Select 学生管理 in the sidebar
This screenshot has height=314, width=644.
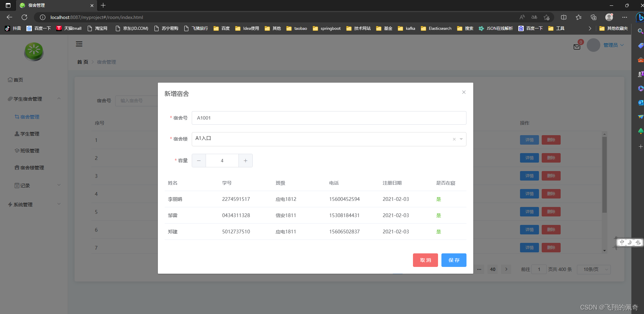point(30,134)
